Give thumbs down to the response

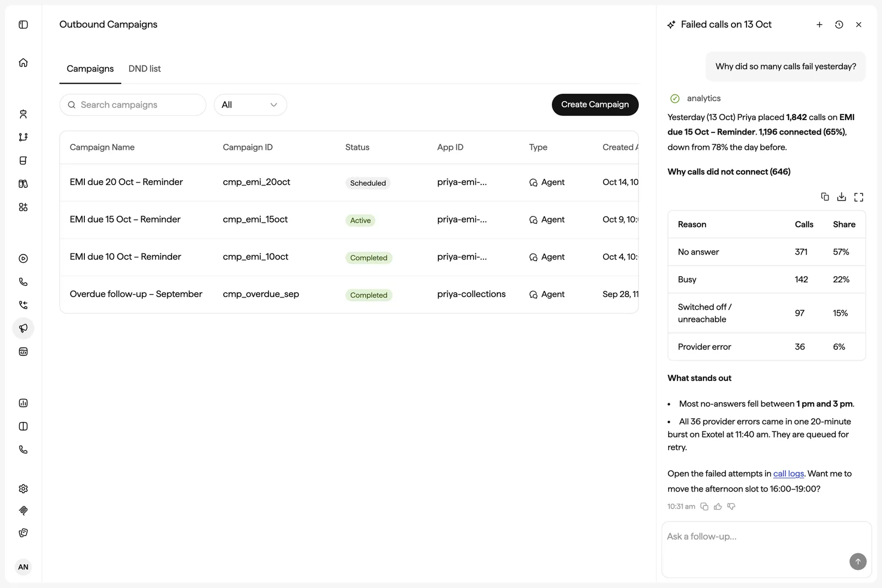tap(732, 506)
